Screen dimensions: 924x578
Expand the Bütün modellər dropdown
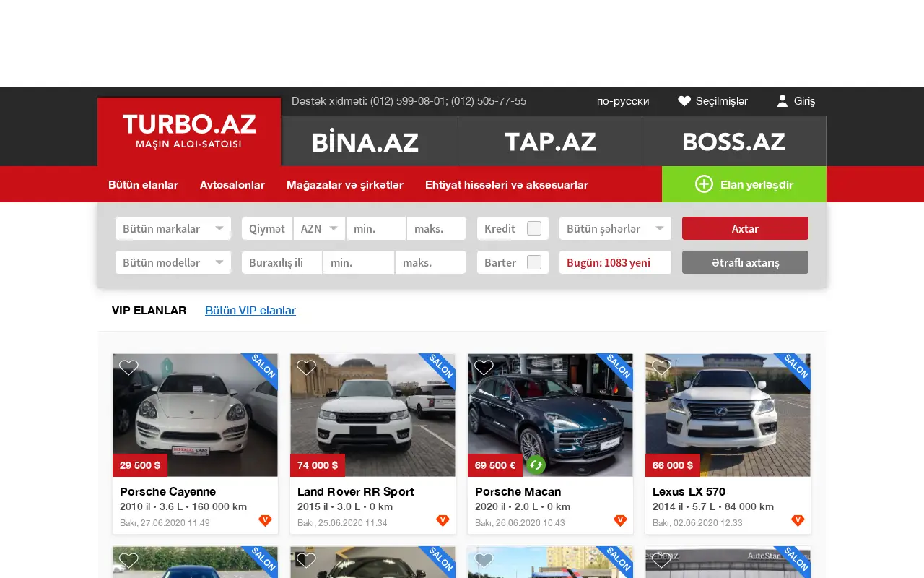click(x=173, y=262)
